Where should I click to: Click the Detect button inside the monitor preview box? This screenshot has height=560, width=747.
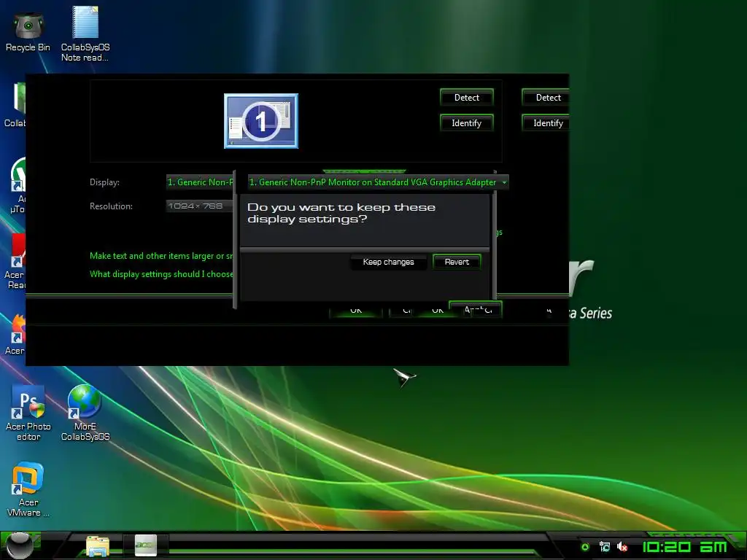(x=466, y=98)
